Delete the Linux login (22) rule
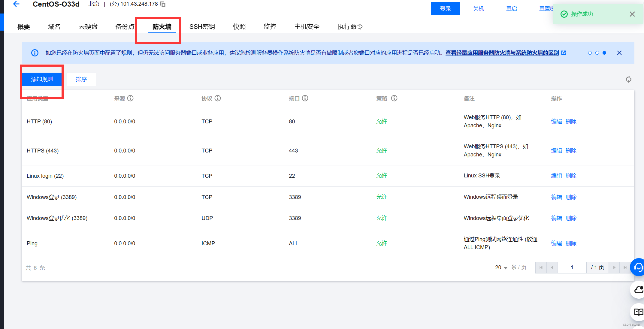 (571, 176)
